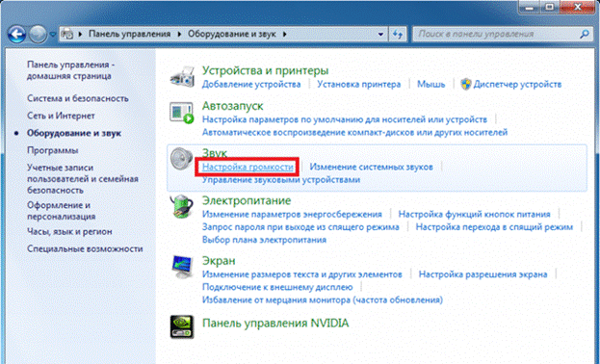Open Учетные записи пользователей и семейная безопасность
The width and height of the screenshot is (600, 364).
[82, 179]
